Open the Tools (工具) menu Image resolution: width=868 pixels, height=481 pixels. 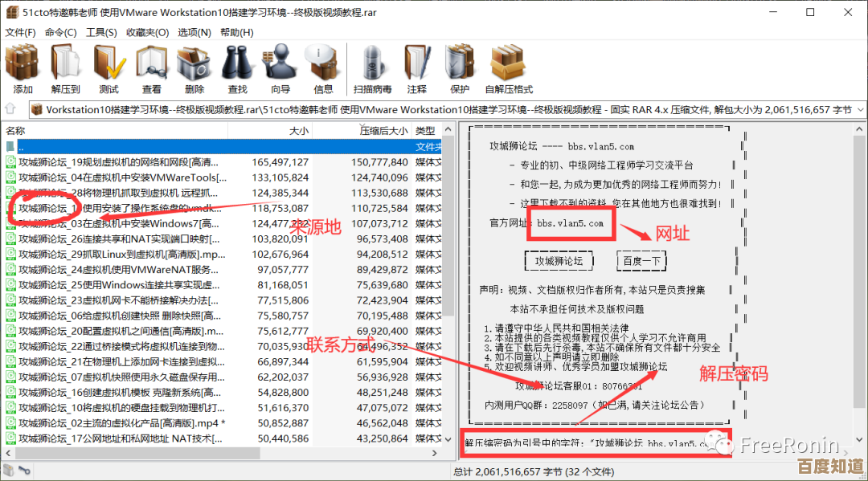[x=101, y=32]
